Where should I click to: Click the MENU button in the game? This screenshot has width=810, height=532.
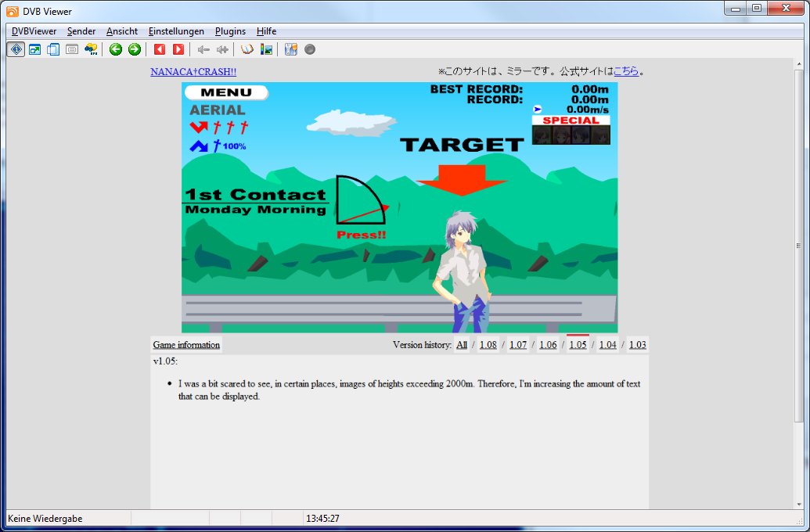click(x=226, y=92)
